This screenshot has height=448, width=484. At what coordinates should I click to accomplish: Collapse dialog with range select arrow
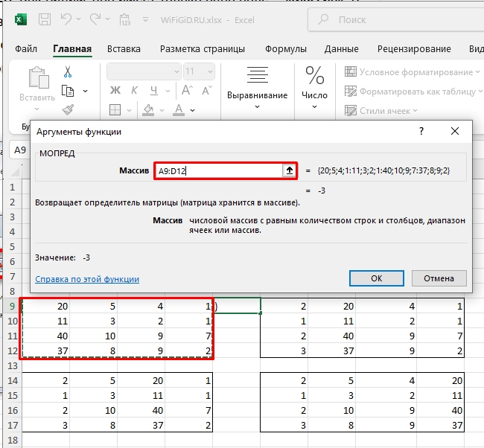tap(290, 170)
